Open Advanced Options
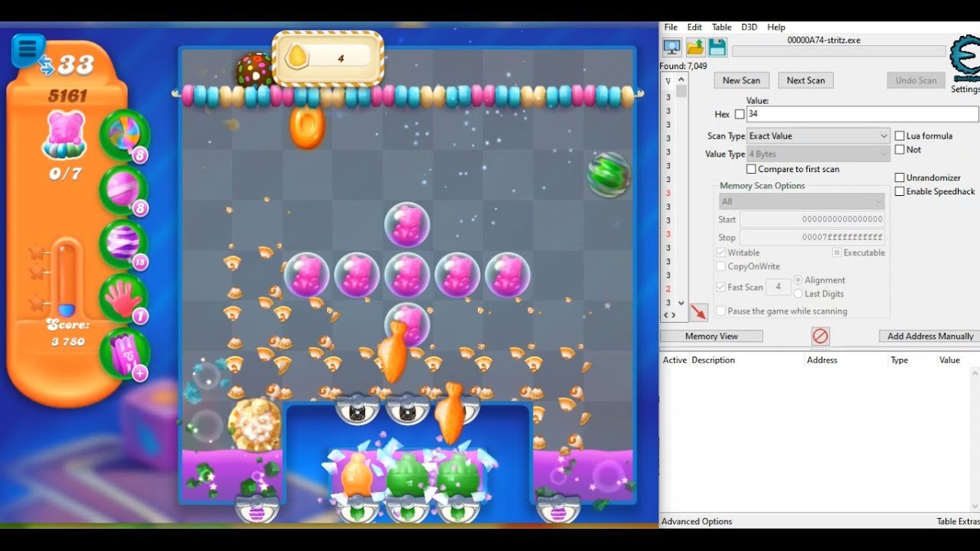 [x=697, y=521]
